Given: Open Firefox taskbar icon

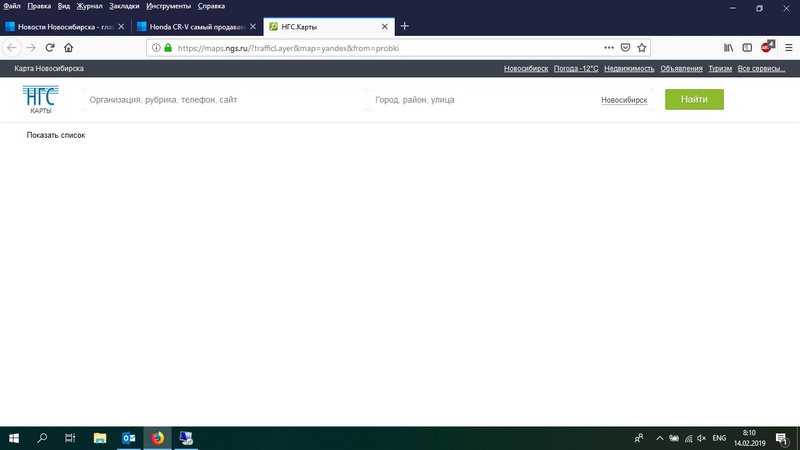Looking at the screenshot, I should tap(158, 438).
